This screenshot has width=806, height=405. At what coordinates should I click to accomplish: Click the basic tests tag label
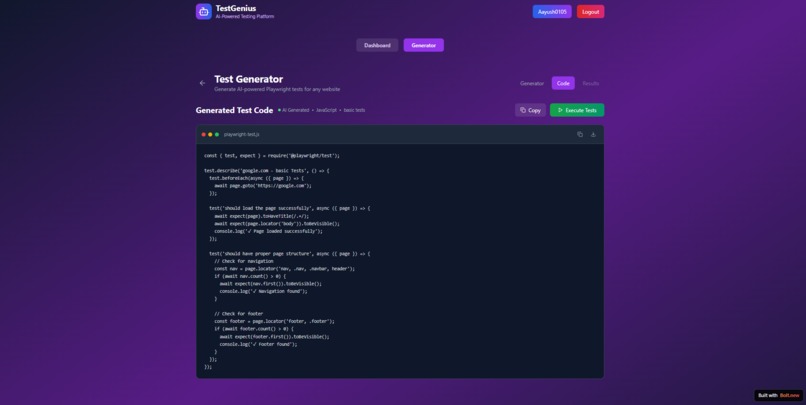click(354, 110)
